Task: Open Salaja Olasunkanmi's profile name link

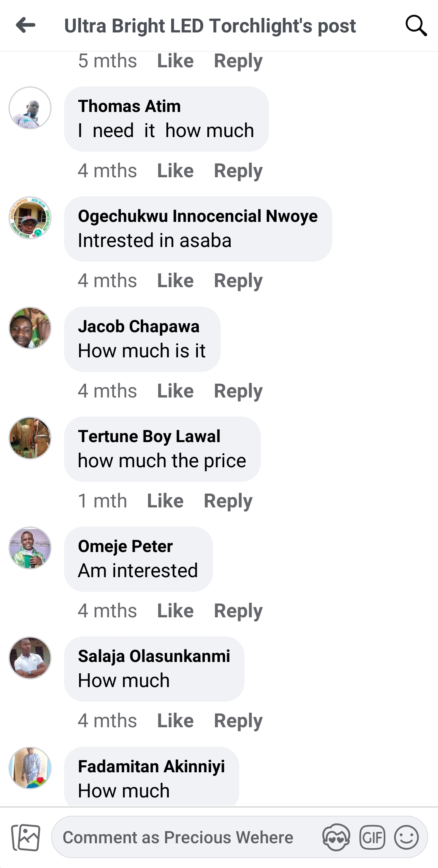Action: pyautogui.click(x=154, y=656)
